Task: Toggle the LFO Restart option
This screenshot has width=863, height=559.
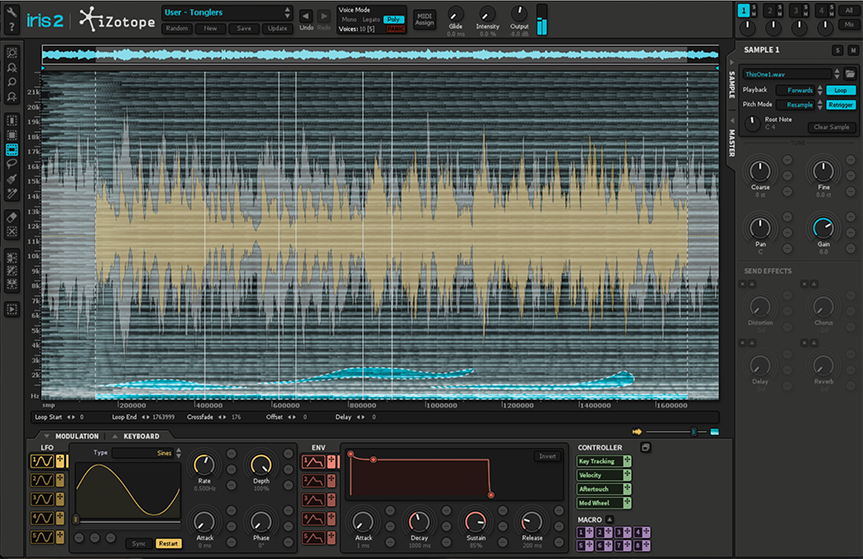Action: point(167,543)
